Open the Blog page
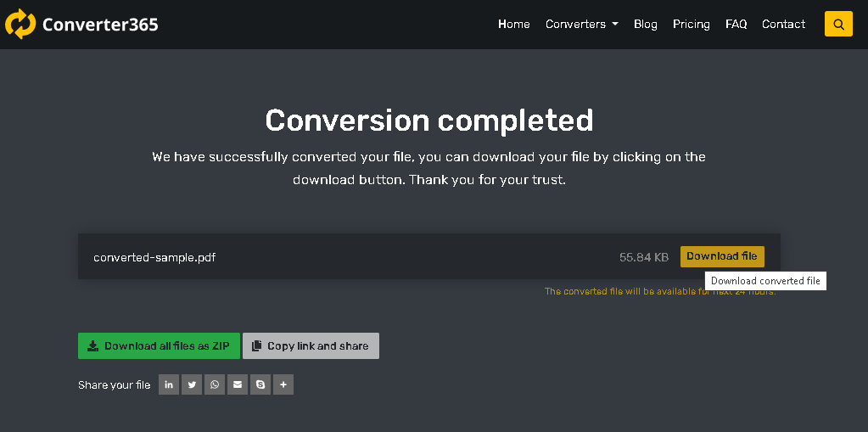 click(645, 24)
